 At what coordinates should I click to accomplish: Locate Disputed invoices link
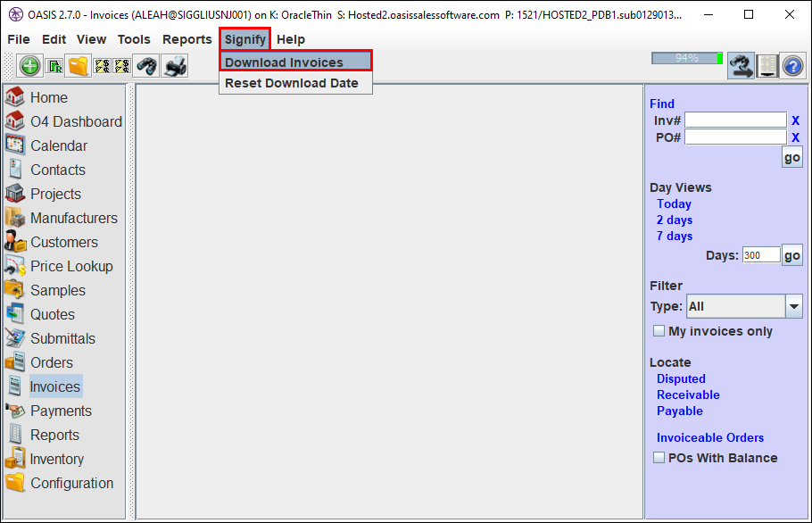coord(681,379)
